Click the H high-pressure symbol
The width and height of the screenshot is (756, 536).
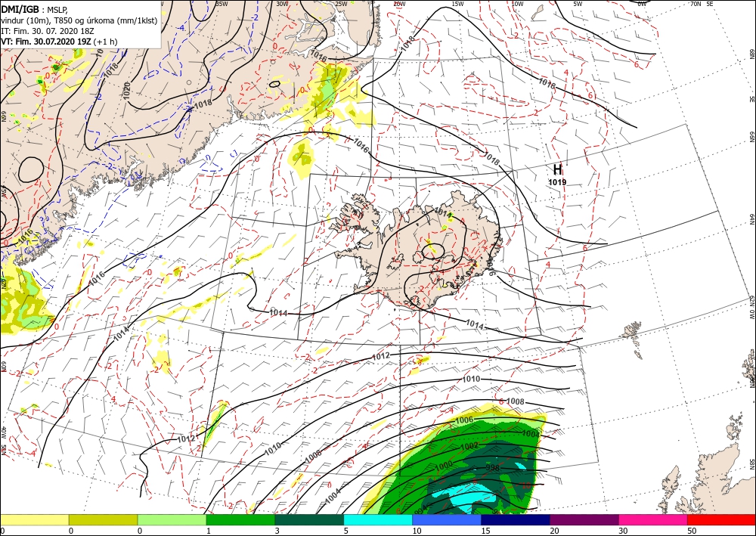pos(557,169)
